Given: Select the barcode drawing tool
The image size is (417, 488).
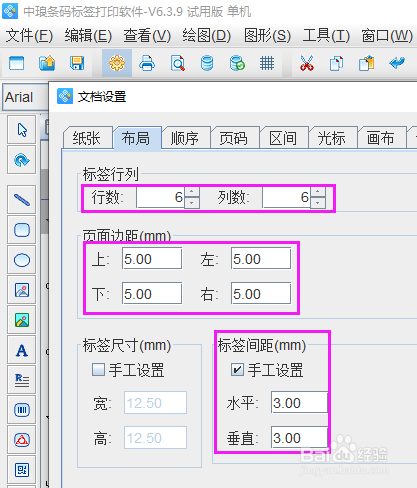Looking at the screenshot, I should tap(22, 410).
